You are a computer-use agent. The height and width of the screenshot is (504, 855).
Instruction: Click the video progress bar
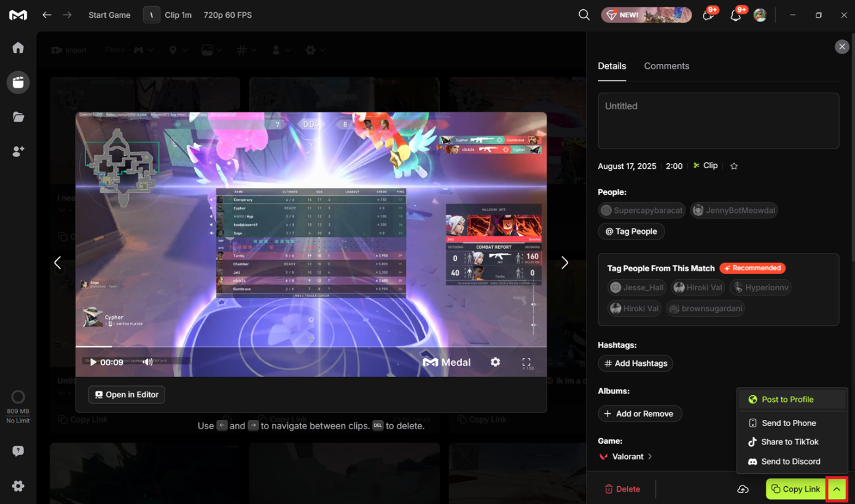tap(311, 347)
